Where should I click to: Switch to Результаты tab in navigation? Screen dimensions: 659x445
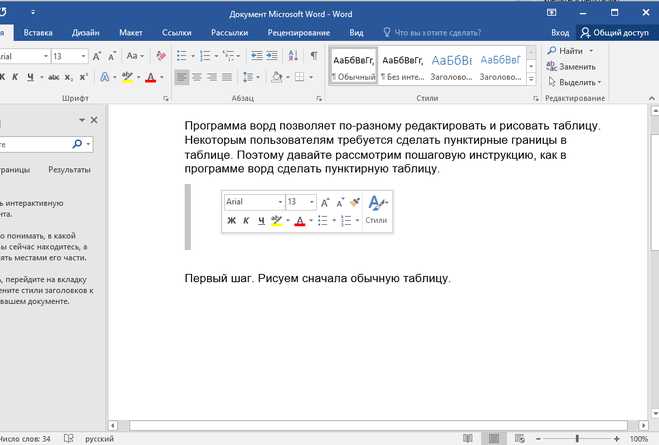pyautogui.click(x=69, y=170)
